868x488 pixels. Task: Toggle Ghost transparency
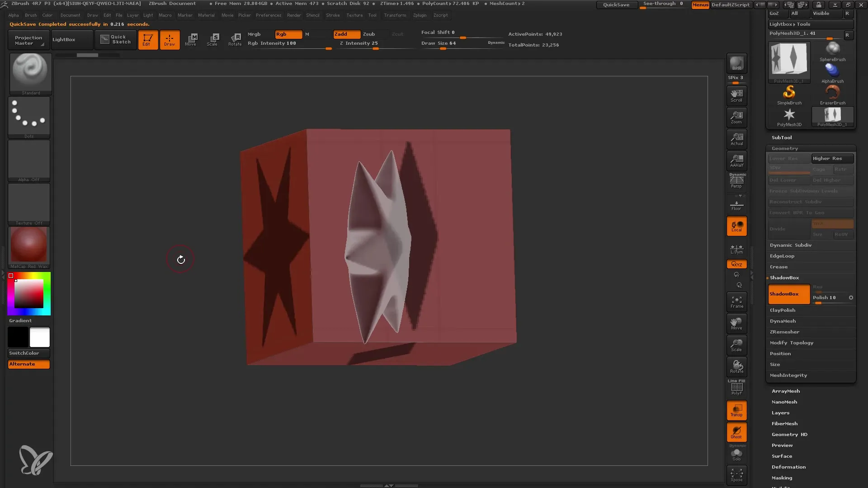[x=736, y=432]
